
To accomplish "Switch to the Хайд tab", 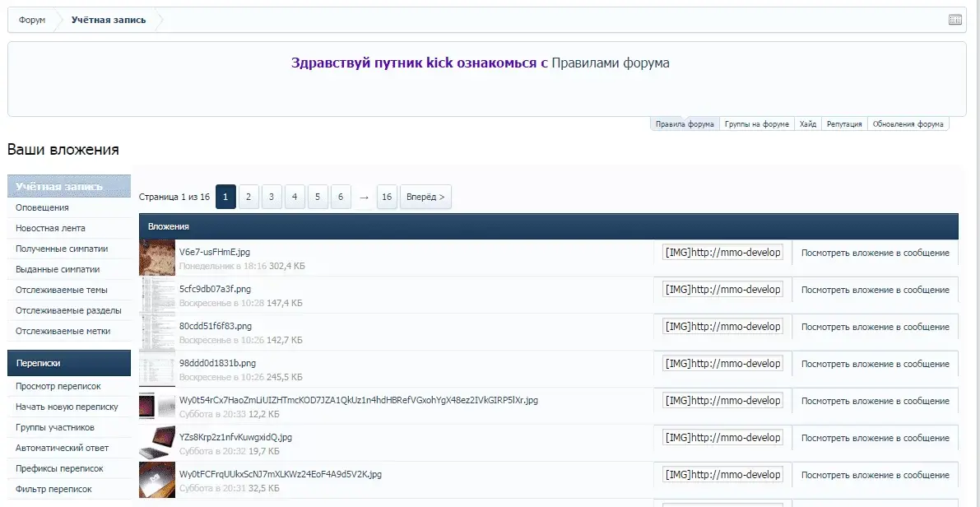I will (x=807, y=123).
